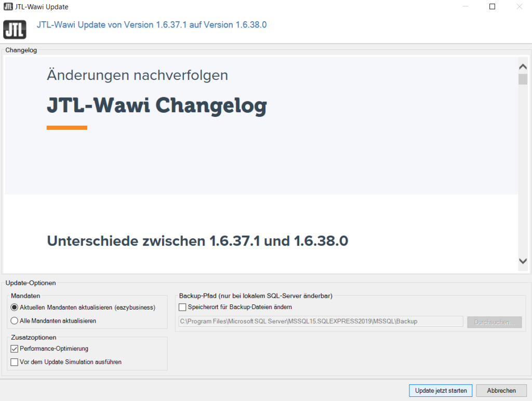Click the 'Änderungen nachverfolgen' text
Screen dimensions: 532x401
[137, 75]
